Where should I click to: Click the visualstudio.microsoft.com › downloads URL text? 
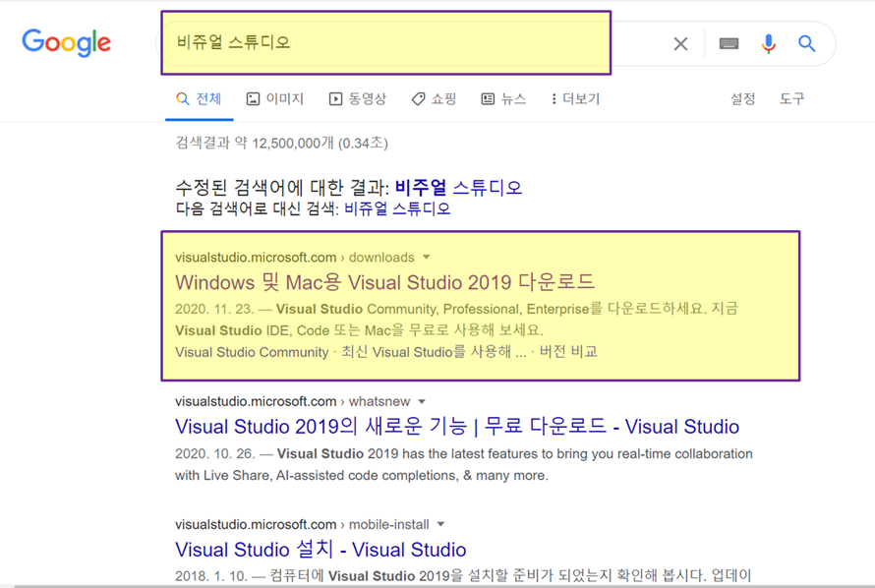295,258
